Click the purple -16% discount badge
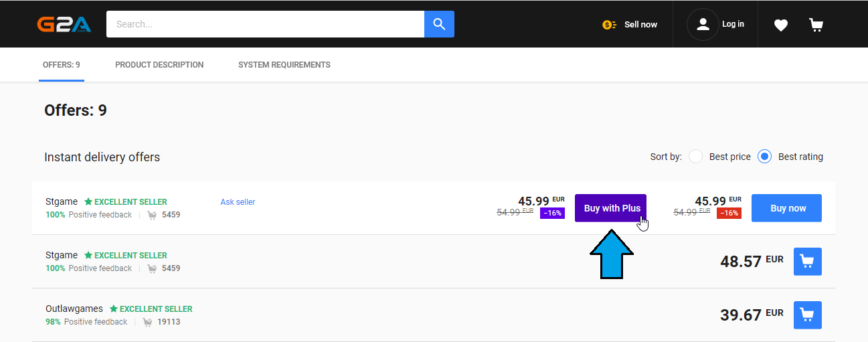Screen dimensions: 868x342 [552, 213]
